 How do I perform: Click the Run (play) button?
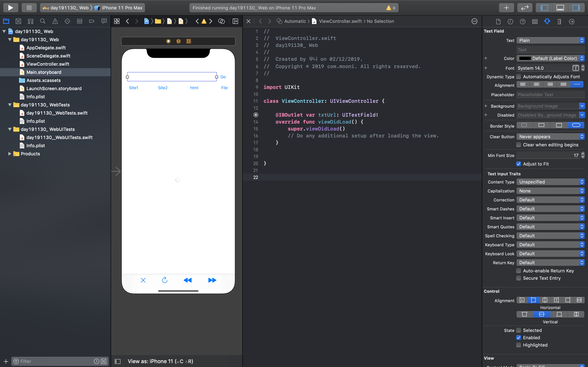[10, 8]
